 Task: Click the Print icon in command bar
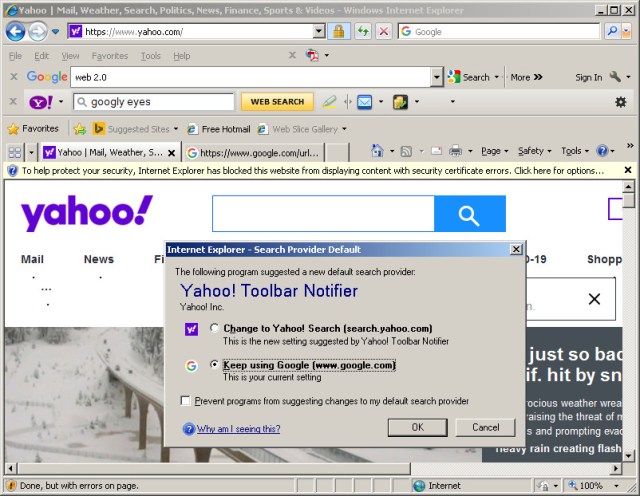pos(456,151)
